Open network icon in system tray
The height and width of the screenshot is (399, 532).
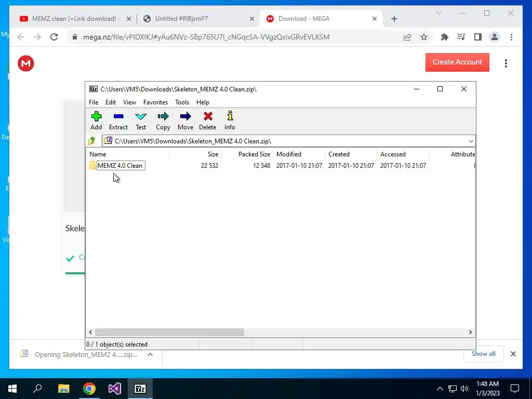(453, 389)
